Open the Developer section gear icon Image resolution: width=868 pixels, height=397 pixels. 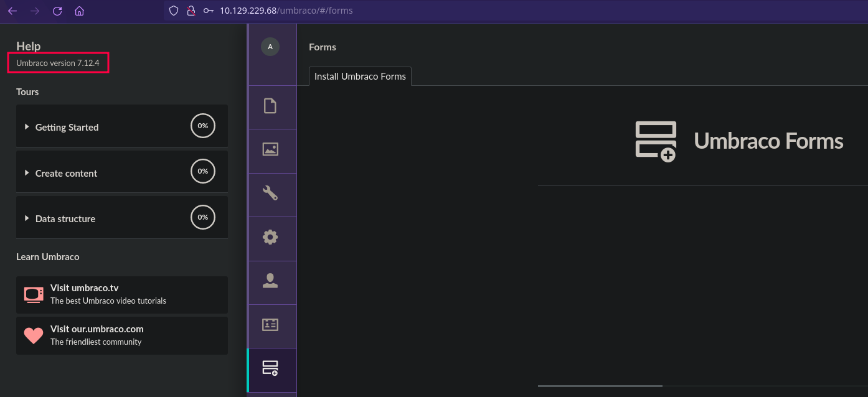pyautogui.click(x=270, y=237)
